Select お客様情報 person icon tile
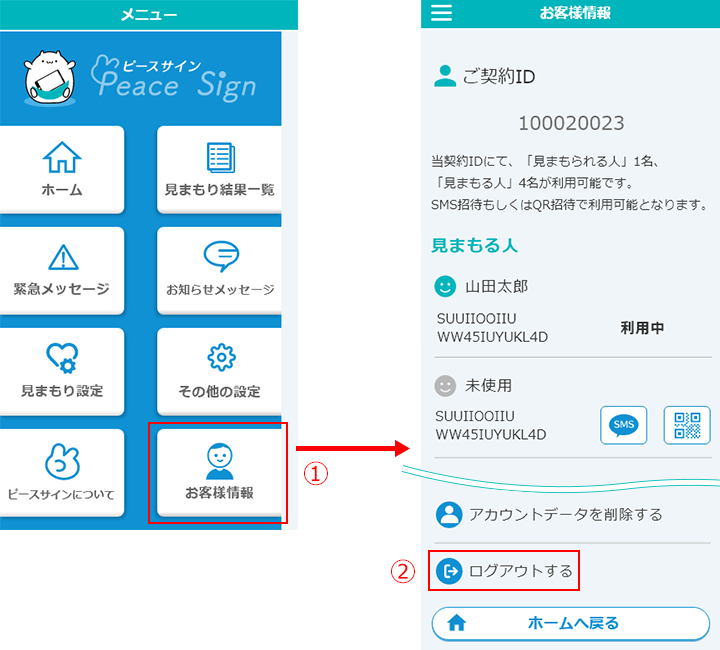 (x=219, y=472)
